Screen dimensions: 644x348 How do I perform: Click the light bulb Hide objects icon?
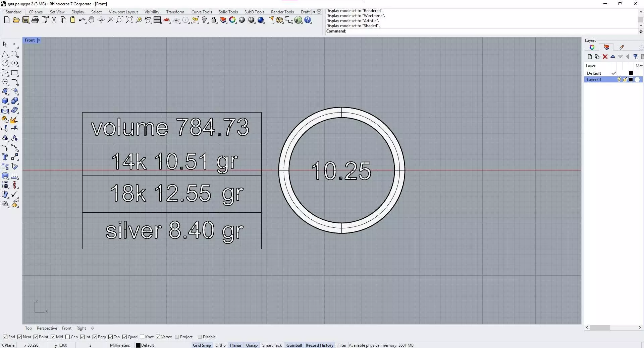[205, 20]
